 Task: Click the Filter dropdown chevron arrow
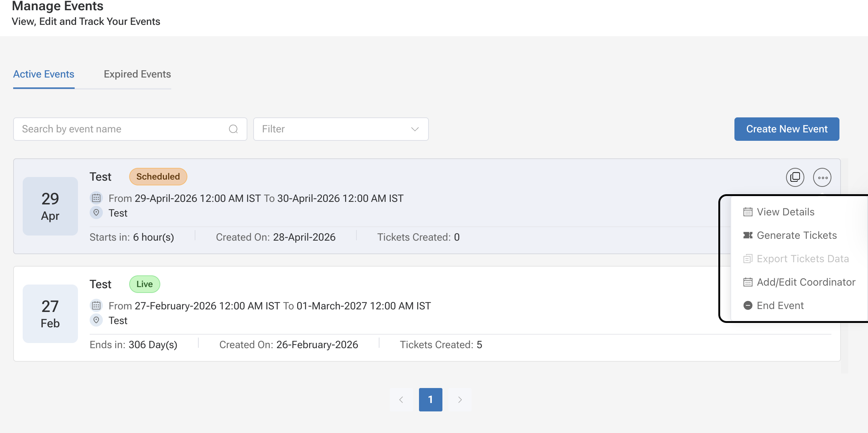click(415, 129)
